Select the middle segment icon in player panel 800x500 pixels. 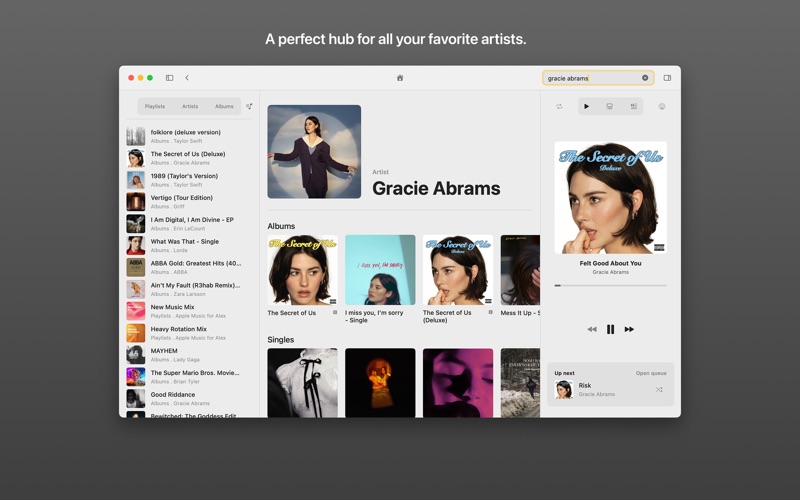[x=609, y=107]
